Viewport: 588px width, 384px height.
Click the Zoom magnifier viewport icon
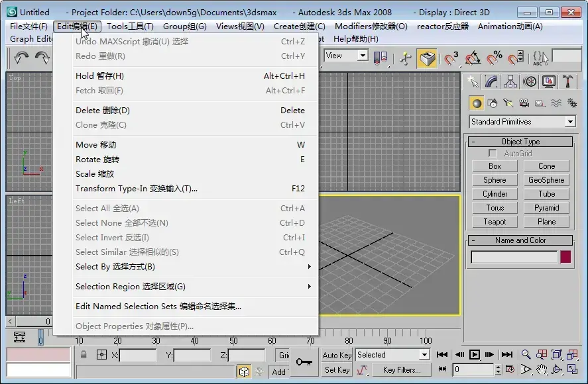point(526,355)
